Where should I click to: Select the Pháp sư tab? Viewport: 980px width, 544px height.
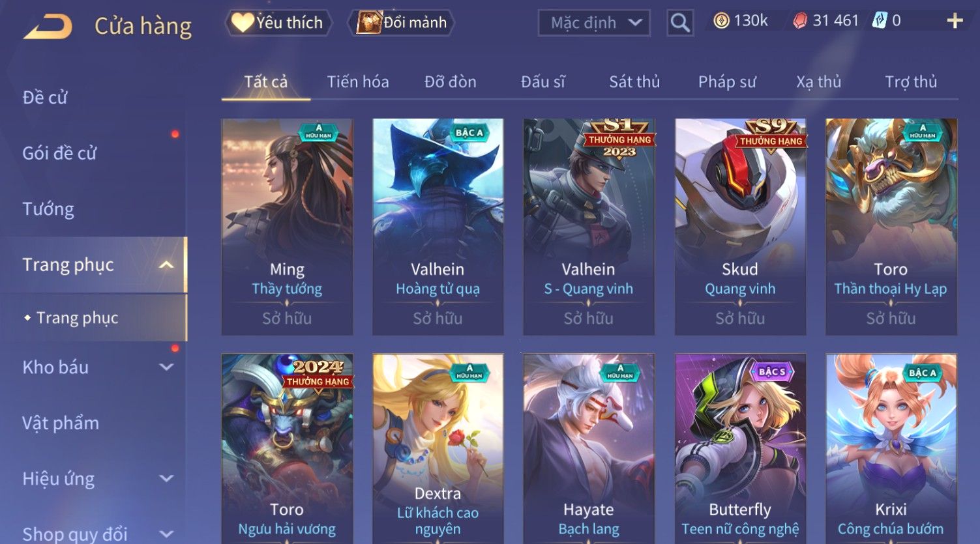tap(727, 82)
